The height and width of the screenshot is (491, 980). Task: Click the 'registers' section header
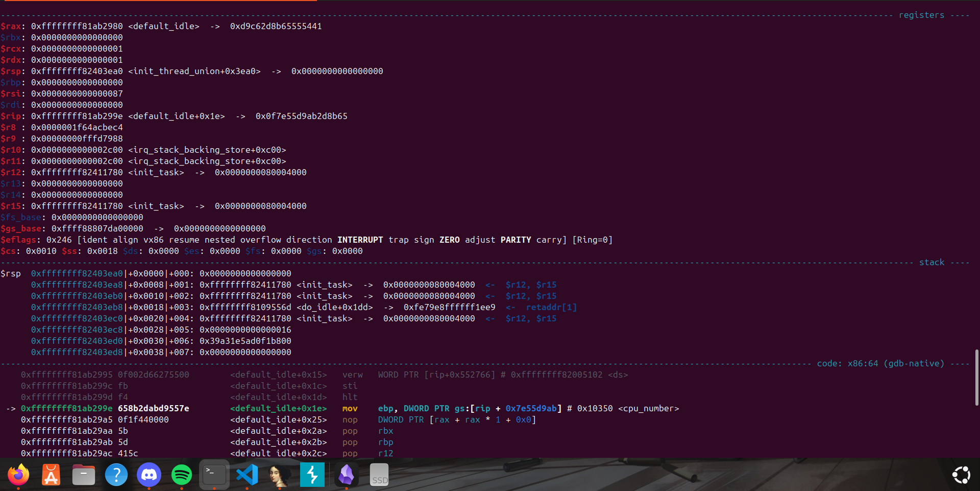click(921, 15)
